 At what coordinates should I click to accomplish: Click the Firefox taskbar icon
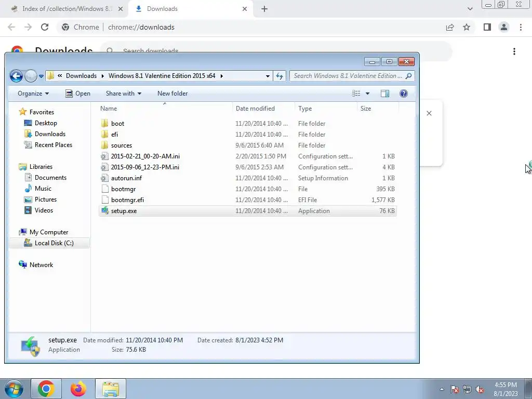coord(78,389)
